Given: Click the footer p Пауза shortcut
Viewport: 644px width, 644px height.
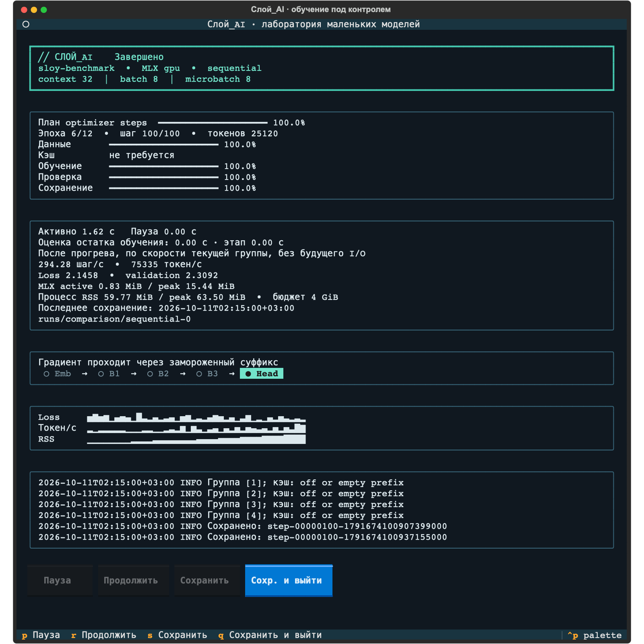Looking at the screenshot, I should [x=41, y=635].
